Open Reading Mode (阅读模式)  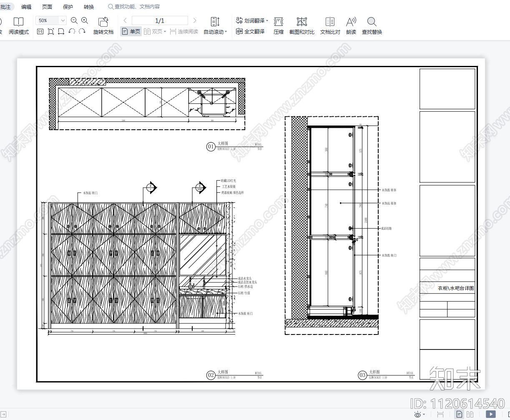point(19,26)
